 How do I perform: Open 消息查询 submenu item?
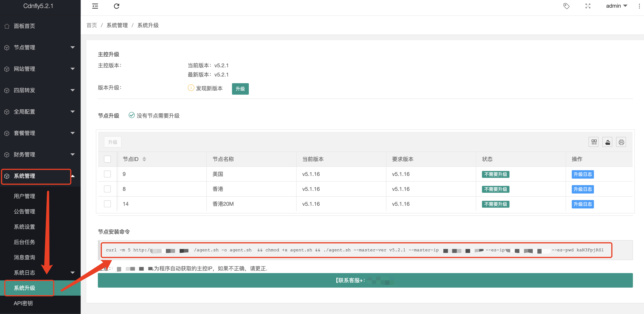click(x=40, y=257)
